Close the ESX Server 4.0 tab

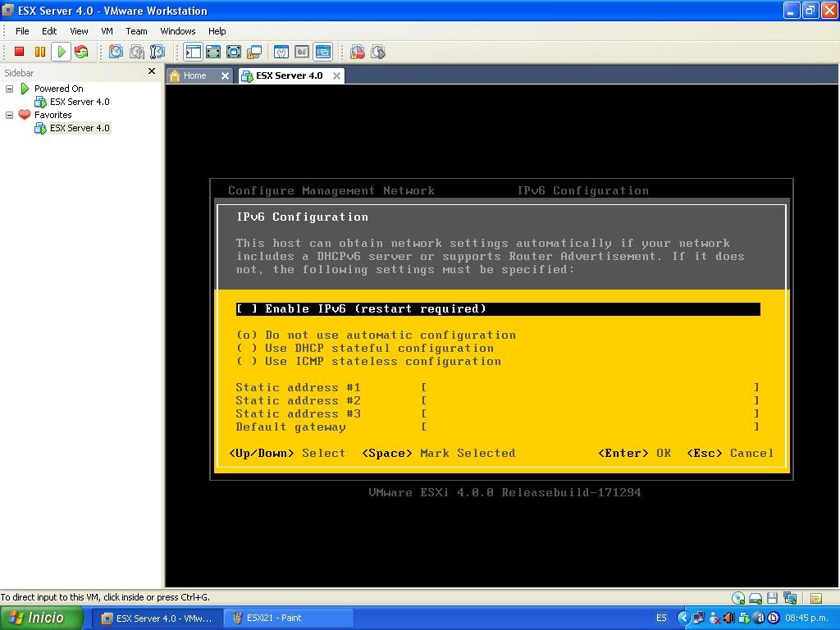[336, 76]
